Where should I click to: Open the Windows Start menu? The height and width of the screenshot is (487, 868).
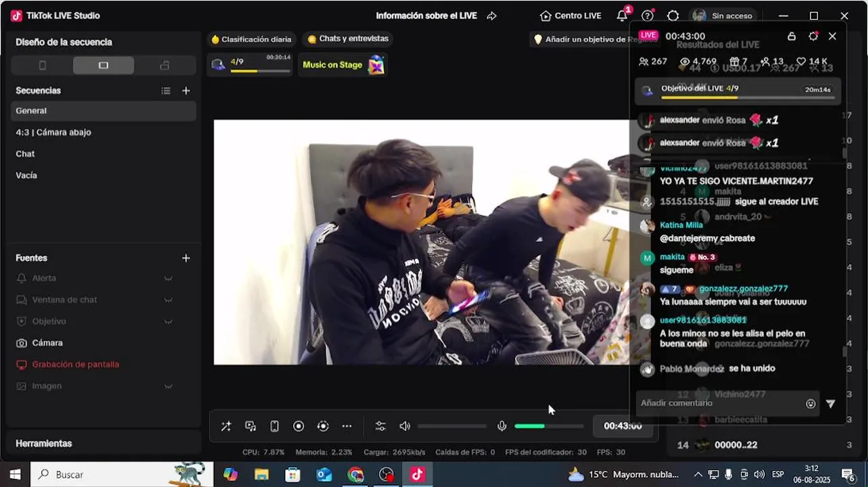click(x=15, y=475)
